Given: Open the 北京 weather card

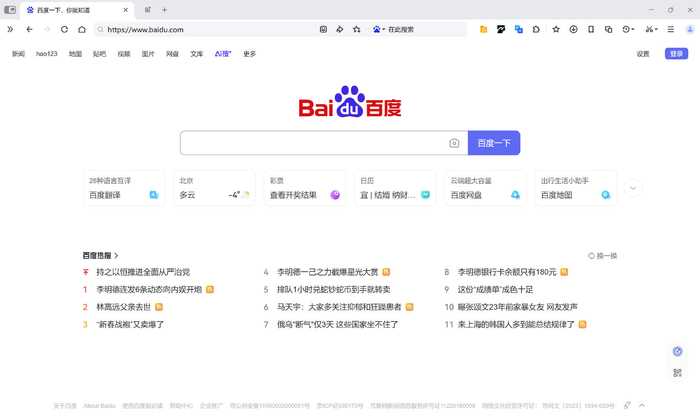Looking at the screenshot, I should click(214, 188).
